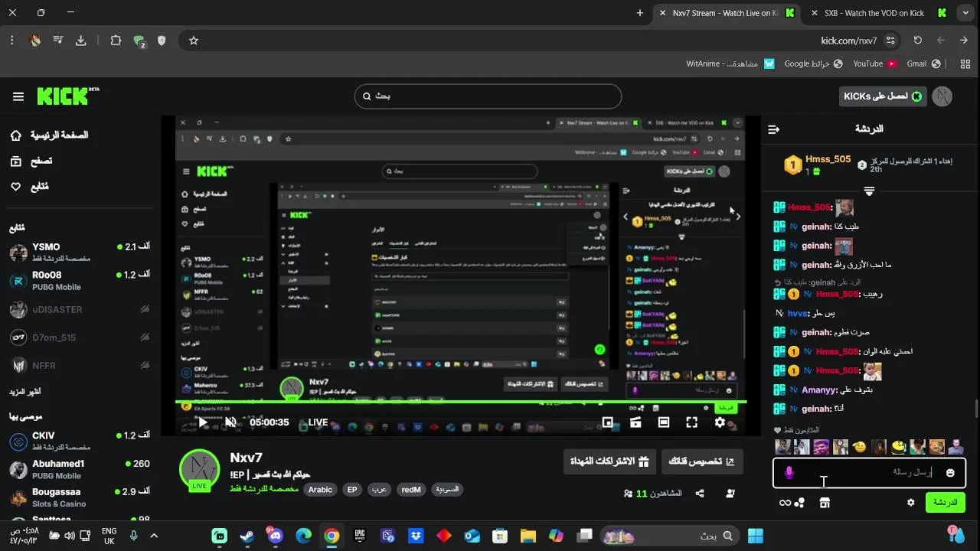Click the share stream icon
Image resolution: width=980 pixels, height=551 pixels.
pos(700,494)
